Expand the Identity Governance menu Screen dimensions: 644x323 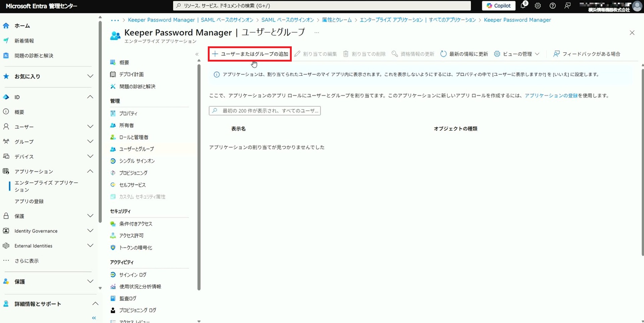coord(90,231)
